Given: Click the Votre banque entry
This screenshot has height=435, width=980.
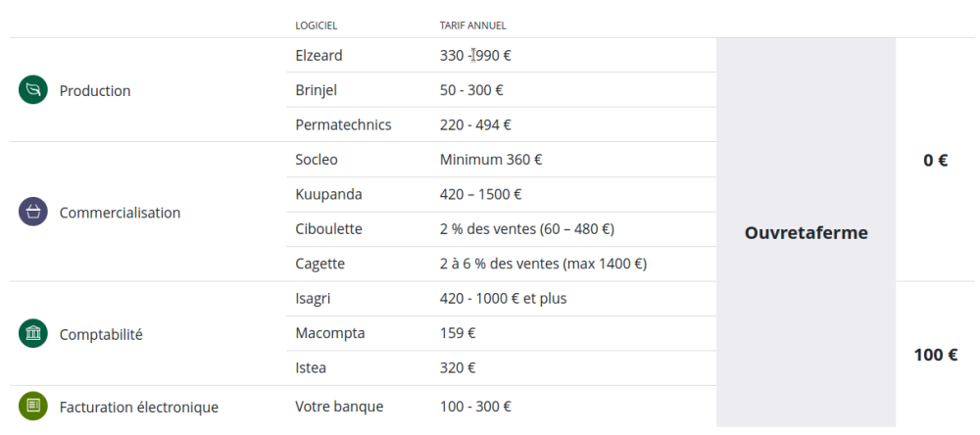Looking at the screenshot, I should tap(339, 406).
